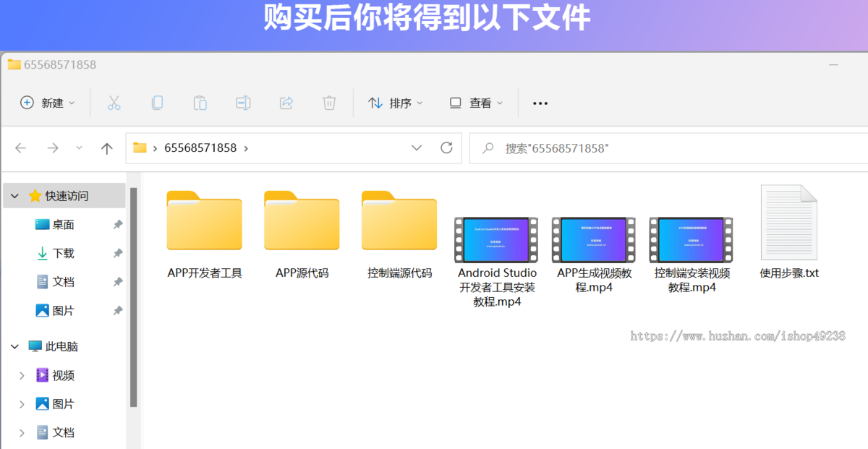Click the Copy icon in toolbar
The width and height of the screenshot is (868, 449).
coord(157,103)
